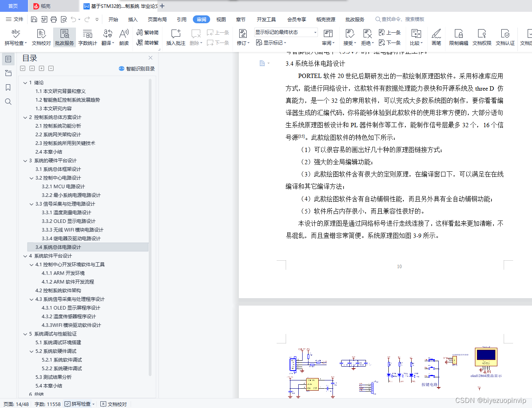532x408 pixels.
Task: Convert text with 简转繁
Action: click(x=148, y=43)
